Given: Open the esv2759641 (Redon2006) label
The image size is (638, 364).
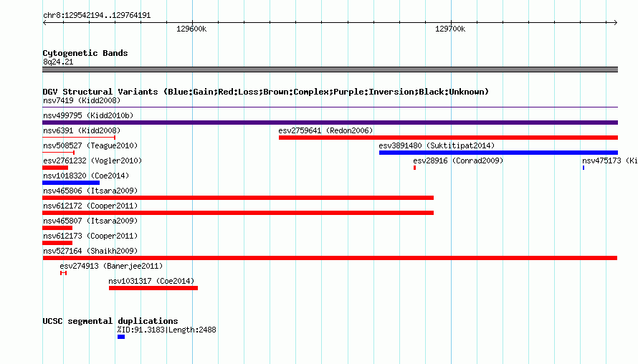Looking at the screenshot, I should click(325, 130).
